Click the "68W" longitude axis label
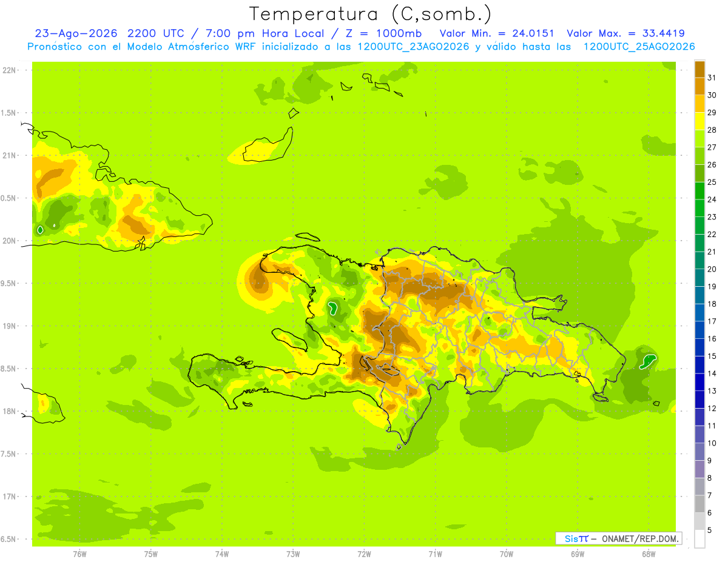The image size is (728, 562). [x=649, y=554]
